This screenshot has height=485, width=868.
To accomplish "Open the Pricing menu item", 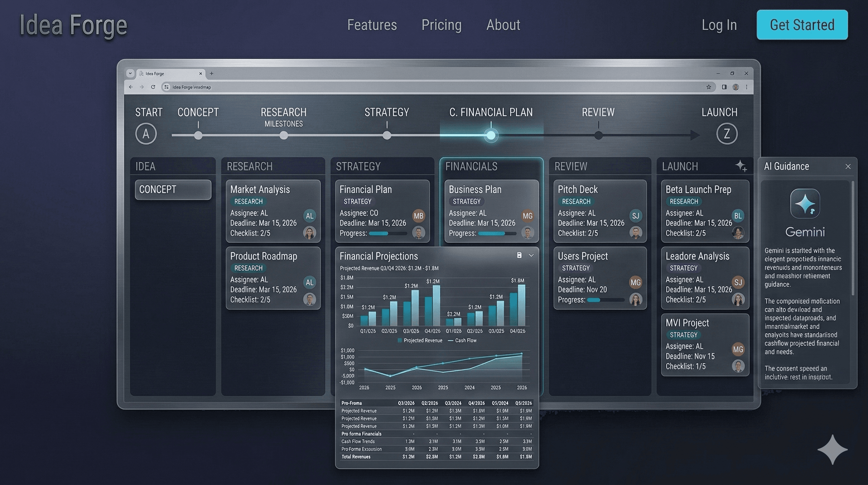I will coord(442,25).
